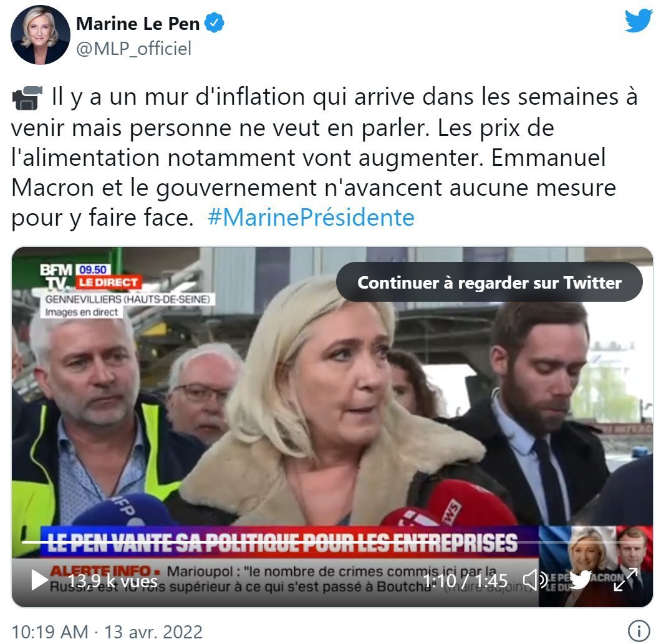Click the Twitter bird icon in video controls
656x644 pixels.
(581, 580)
